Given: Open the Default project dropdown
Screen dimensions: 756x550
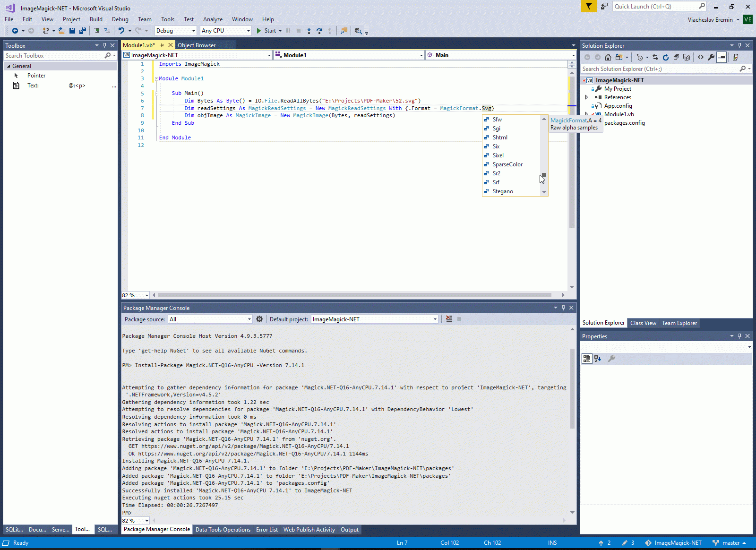Looking at the screenshot, I should [375, 319].
